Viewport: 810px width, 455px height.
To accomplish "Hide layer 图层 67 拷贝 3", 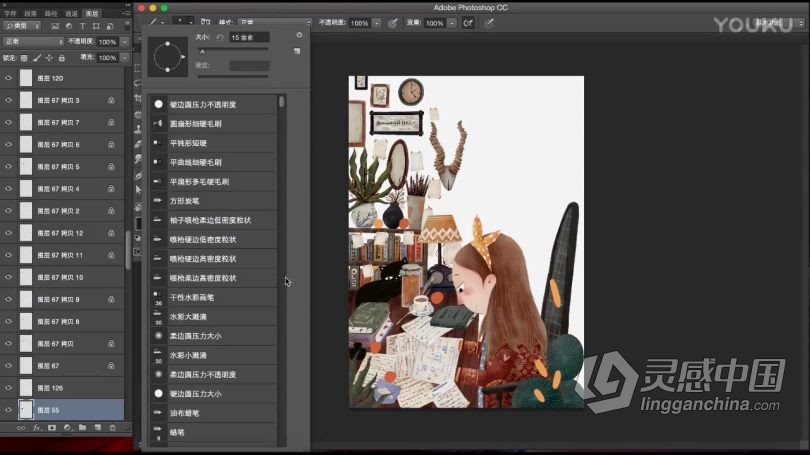I will (x=8, y=100).
